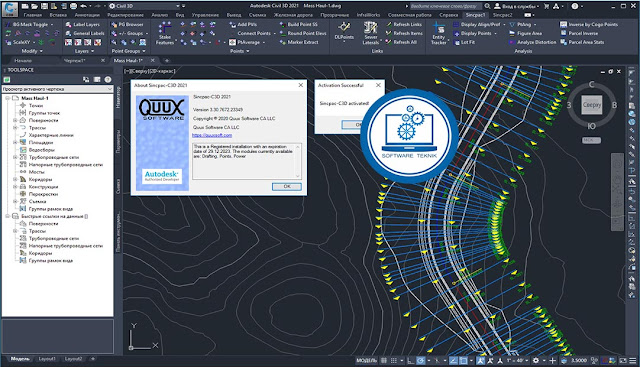The height and width of the screenshot is (367, 640).
Task: Click the About dialog text scrollbar
Action: (298, 161)
